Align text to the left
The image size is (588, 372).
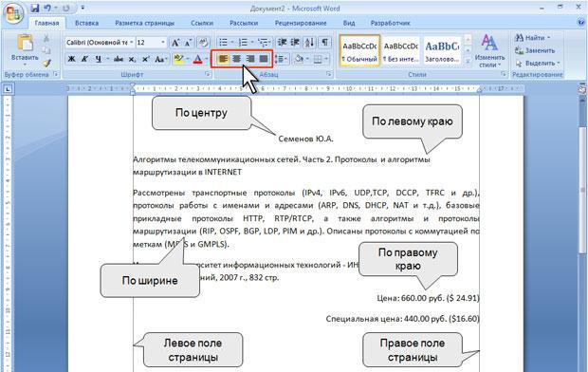pyautogui.click(x=223, y=59)
